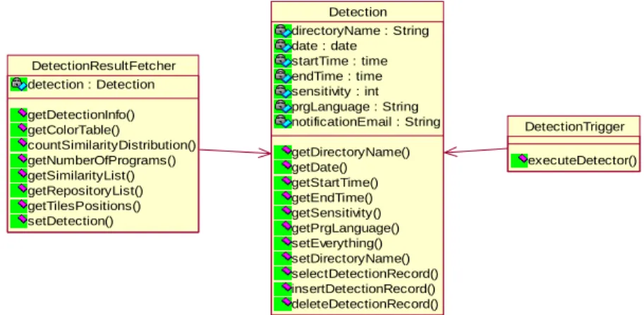Select the selectDetectionRecord() operation text
The width and height of the screenshot is (644, 315).
(365, 274)
